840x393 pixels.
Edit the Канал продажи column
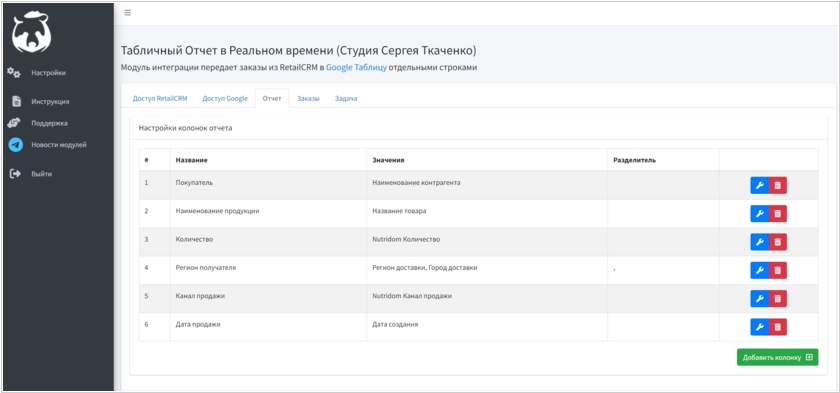(759, 299)
